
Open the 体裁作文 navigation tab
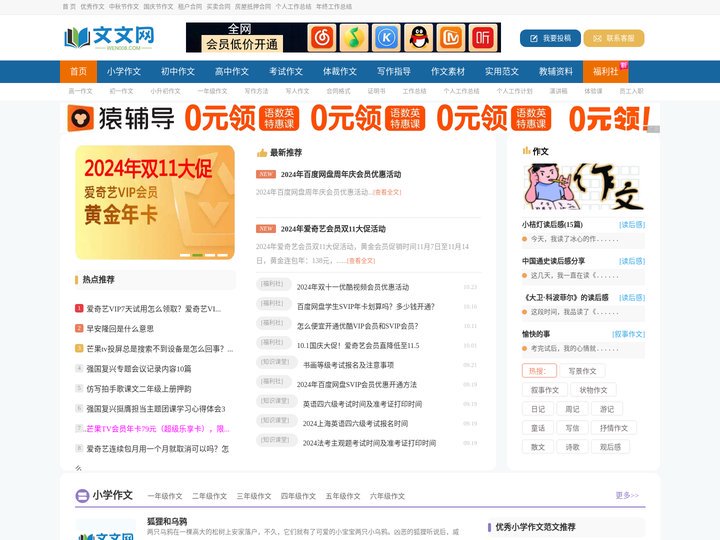point(340,71)
